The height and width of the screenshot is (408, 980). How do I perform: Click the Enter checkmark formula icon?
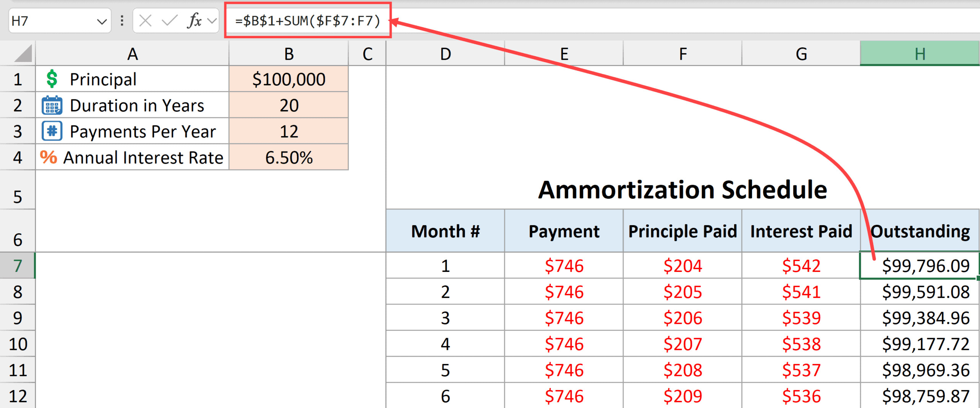tap(169, 21)
